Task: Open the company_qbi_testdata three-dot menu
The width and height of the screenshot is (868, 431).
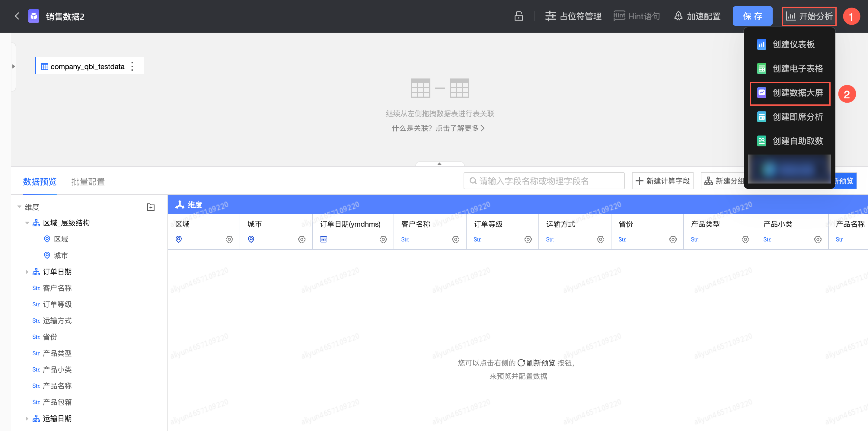Action: click(132, 66)
